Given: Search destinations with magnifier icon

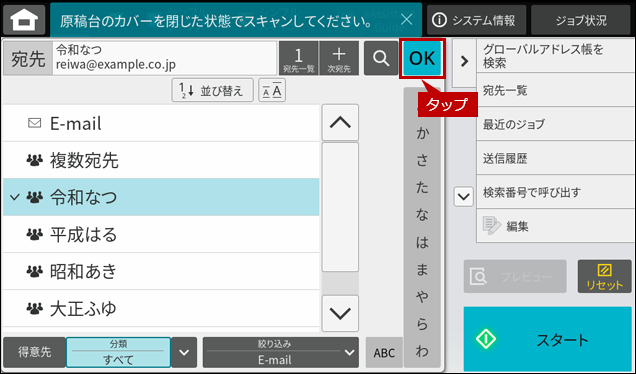Looking at the screenshot, I should coord(381,58).
